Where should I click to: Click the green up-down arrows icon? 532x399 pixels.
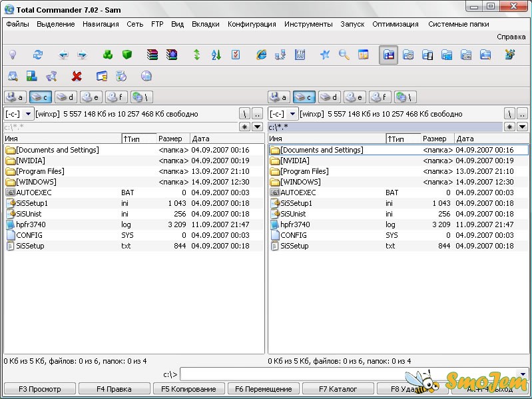click(197, 55)
